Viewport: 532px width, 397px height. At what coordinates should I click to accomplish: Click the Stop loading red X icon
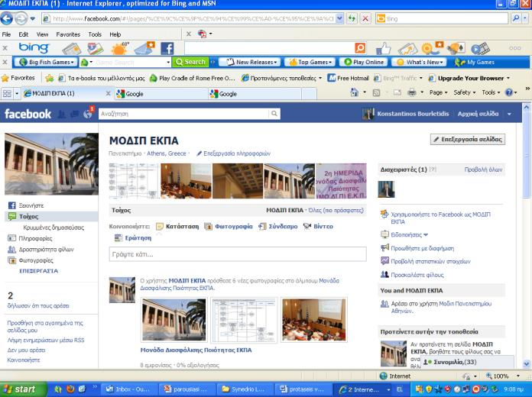point(365,18)
